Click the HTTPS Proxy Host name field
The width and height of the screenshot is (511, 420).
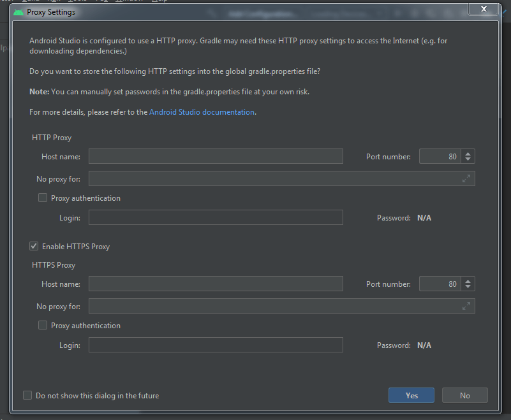tap(215, 284)
